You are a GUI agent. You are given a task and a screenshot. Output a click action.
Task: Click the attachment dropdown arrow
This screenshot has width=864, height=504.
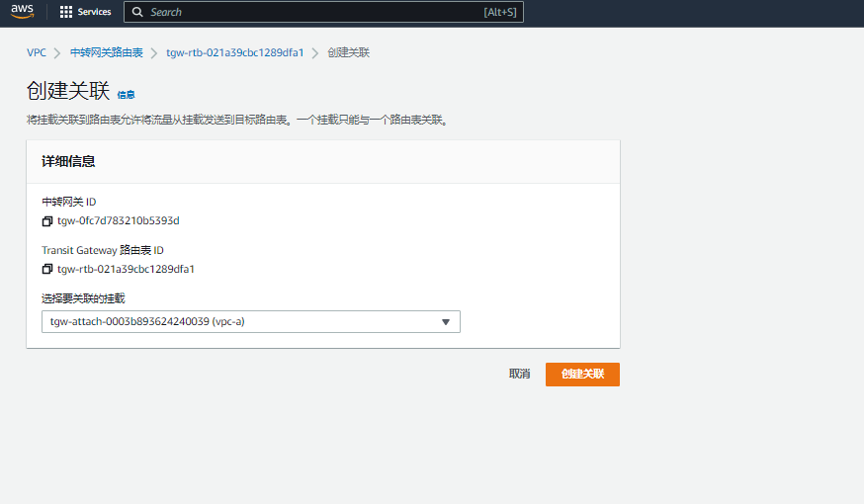(x=446, y=322)
